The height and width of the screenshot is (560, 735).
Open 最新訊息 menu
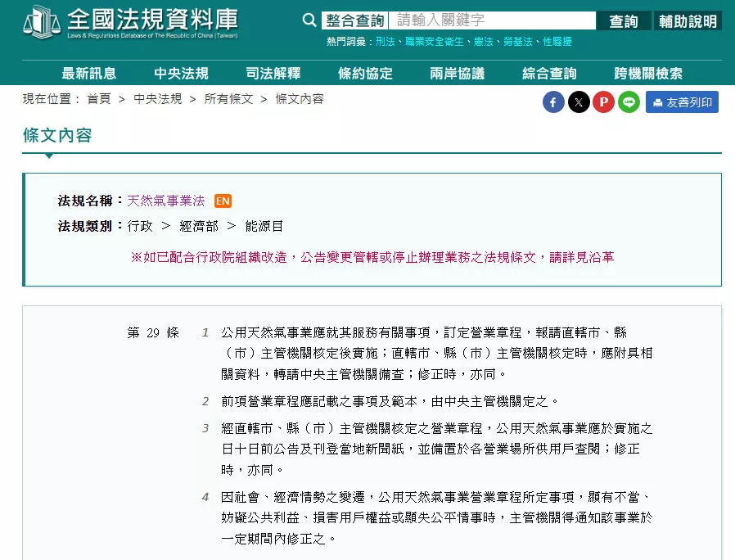click(89, 73)
